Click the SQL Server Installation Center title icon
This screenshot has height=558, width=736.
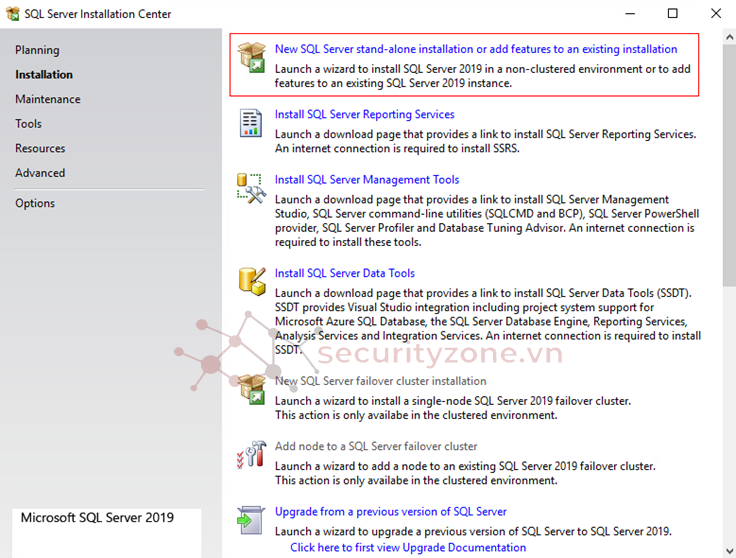click(13, 14)
